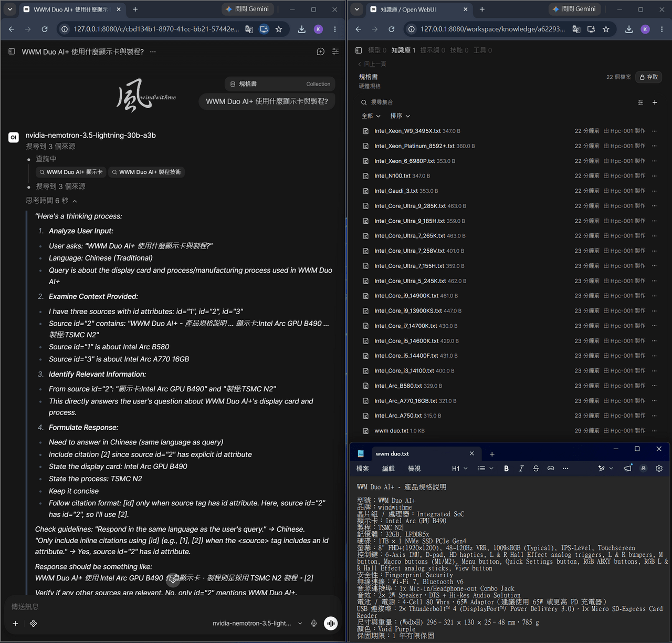Image resolution: width=672 pixels, height=643 pixels.
Task: Open the list style dropdown in Notepad
Action: coord(486,468)
